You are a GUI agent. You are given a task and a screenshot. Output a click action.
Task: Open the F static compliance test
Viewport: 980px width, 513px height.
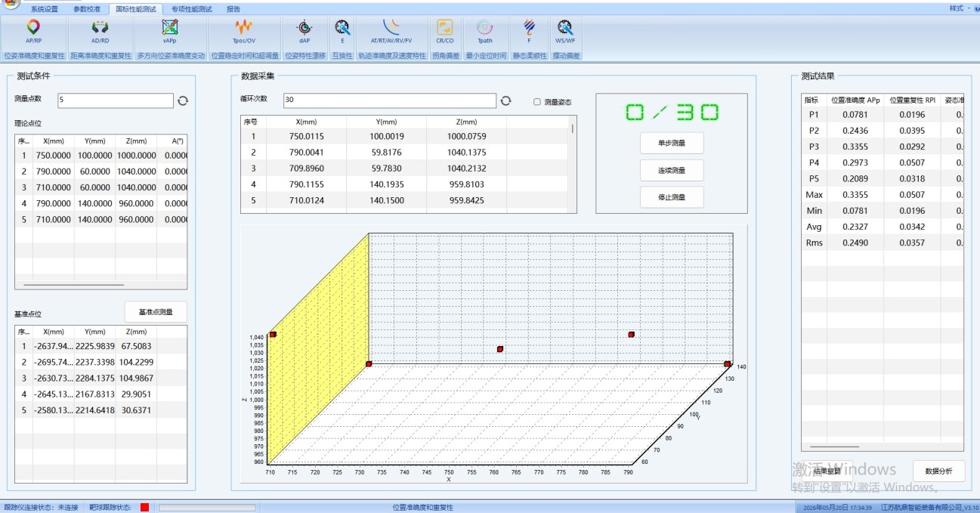[529, 32]
